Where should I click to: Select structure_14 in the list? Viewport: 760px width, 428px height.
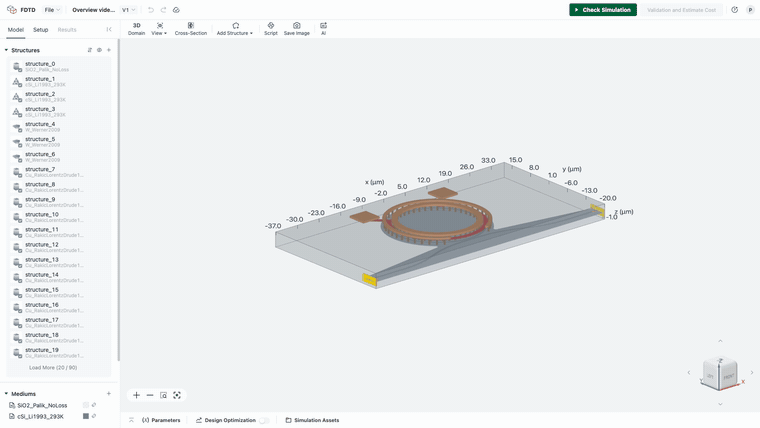tap(59, 277)
